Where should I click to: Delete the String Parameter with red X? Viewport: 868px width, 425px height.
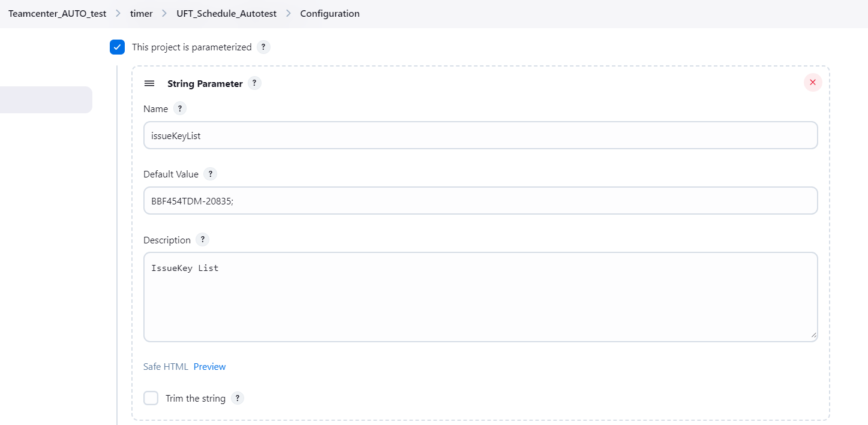(812, 83)
